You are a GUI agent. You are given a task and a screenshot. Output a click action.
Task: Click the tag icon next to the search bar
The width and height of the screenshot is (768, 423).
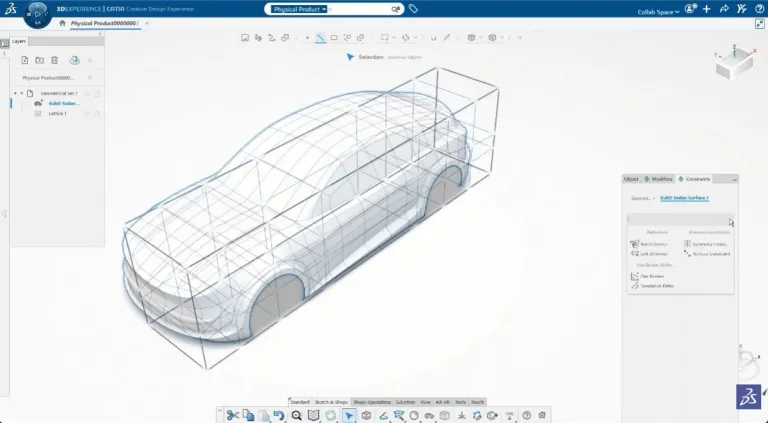coord(413,9)
